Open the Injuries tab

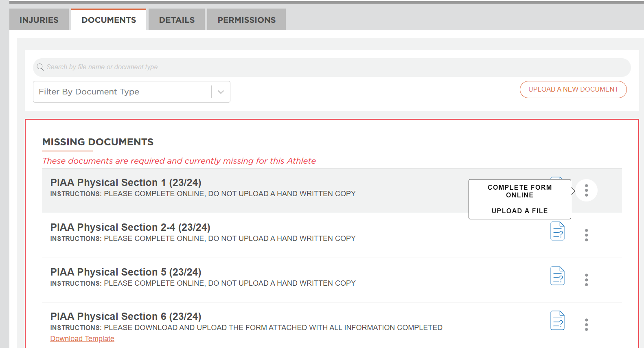(39, 20)
